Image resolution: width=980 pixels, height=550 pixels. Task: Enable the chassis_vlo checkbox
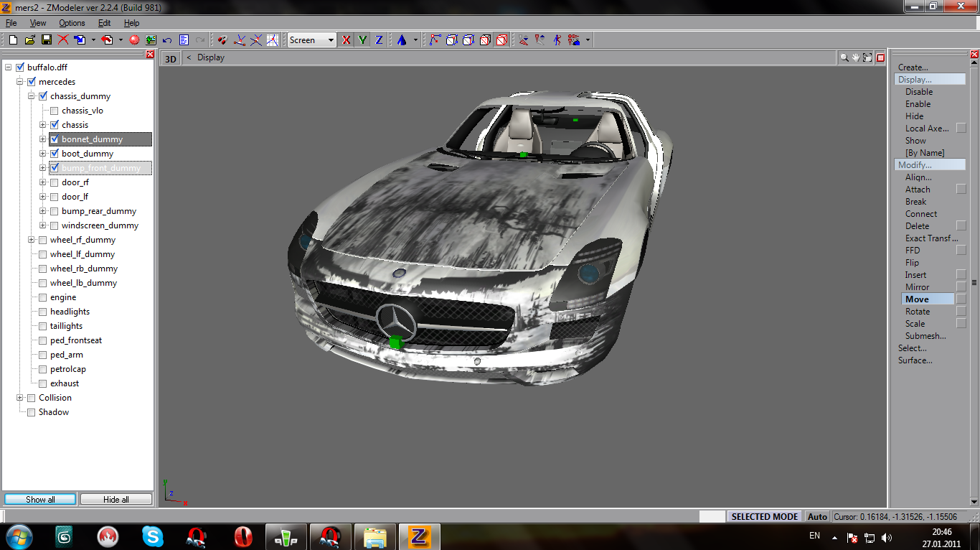point(55,111)
